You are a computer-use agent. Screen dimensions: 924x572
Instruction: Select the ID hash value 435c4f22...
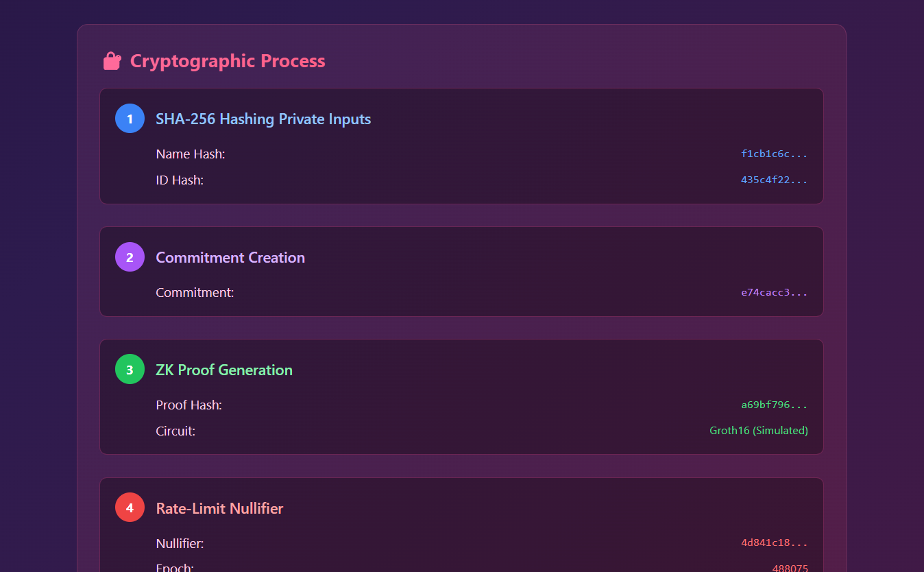coord(775,180)
